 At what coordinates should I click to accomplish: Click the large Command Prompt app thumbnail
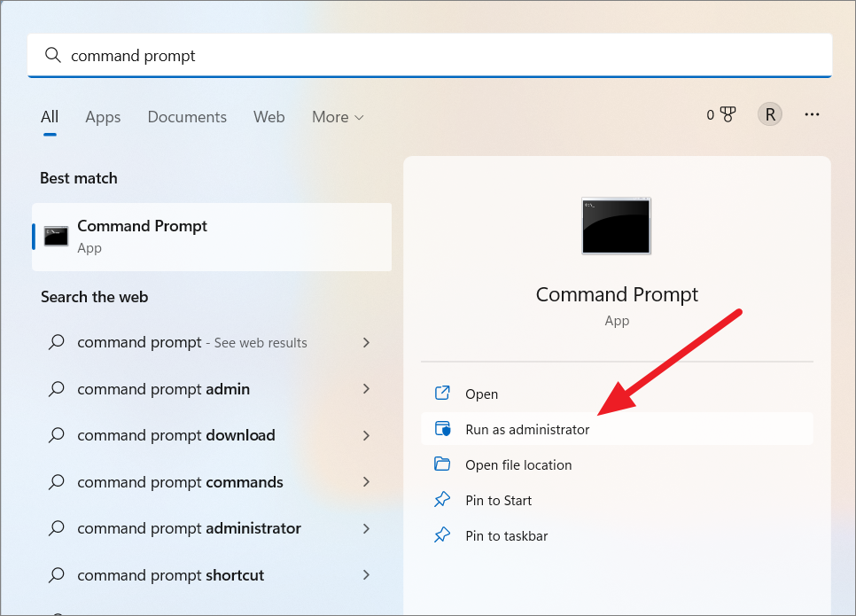[x=617, y=225]
